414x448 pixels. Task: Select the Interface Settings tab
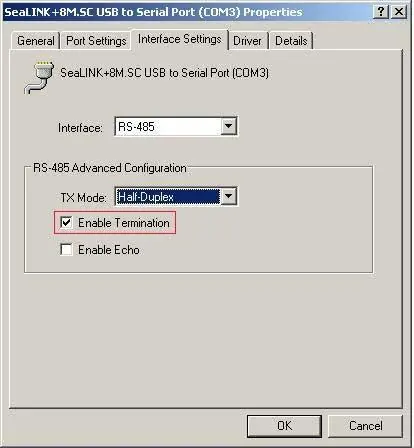(x=180, y=39)
